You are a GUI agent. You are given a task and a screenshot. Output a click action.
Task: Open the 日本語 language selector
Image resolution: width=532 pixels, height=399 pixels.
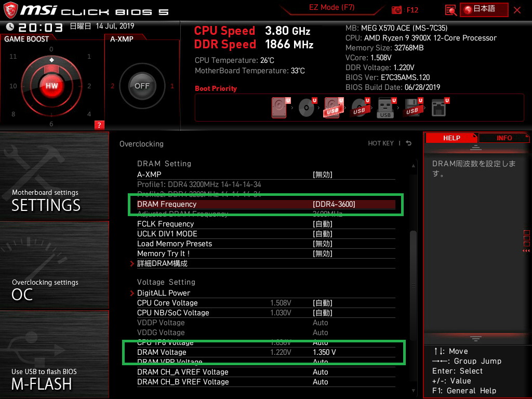click(484, 9)
